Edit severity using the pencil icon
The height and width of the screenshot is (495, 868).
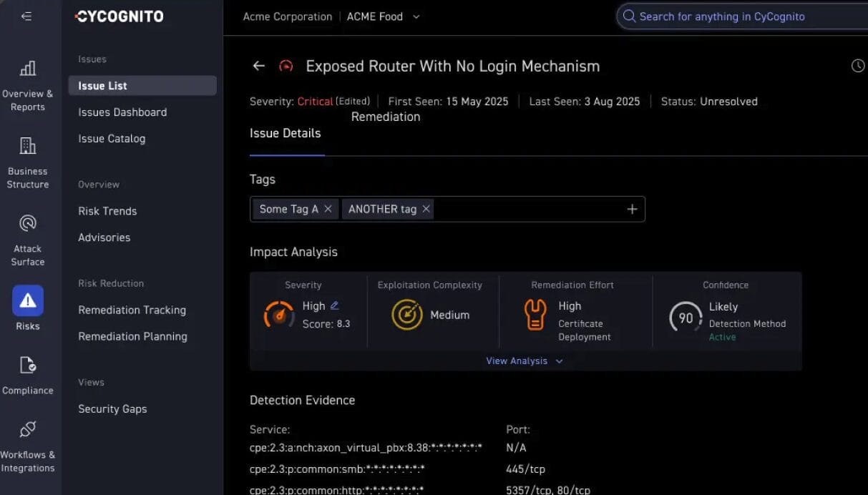click(334, 305)
